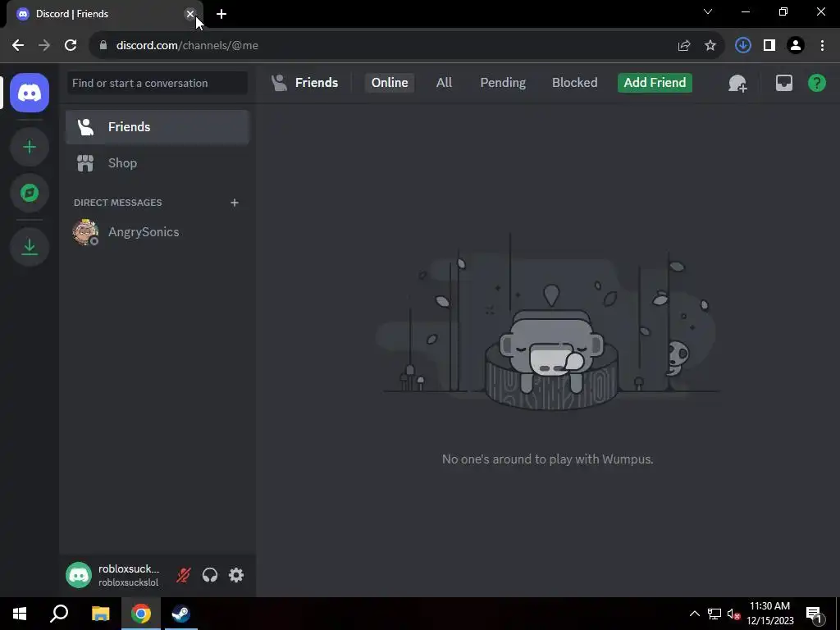Toggle deafen headphones icon
The width and height of the screenshot is (840, 630).
pyautogui.click(x=210, y=575)
